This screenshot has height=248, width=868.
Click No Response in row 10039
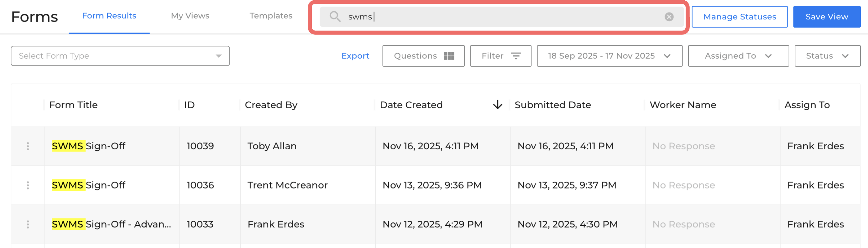(x=683, y=146)
